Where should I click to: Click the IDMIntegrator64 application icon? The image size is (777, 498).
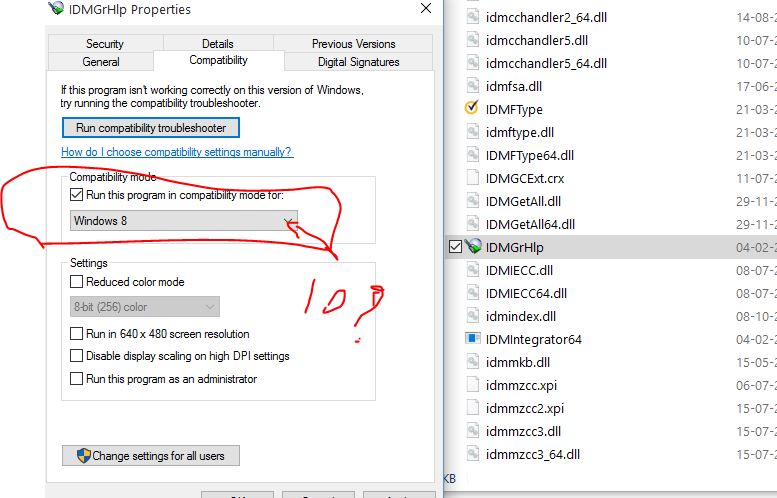pyautogui.click(x=473, y=338)
